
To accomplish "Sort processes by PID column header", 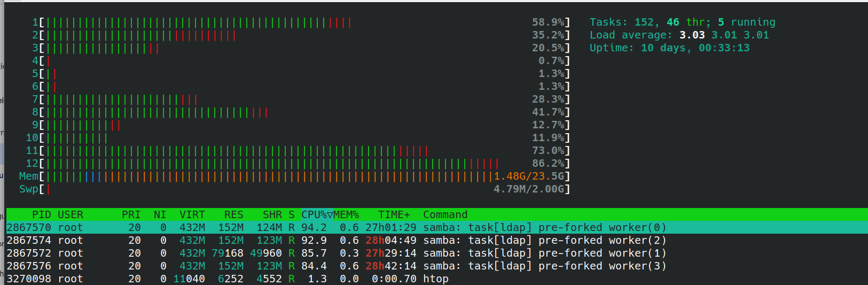I will tap(41, 214).
